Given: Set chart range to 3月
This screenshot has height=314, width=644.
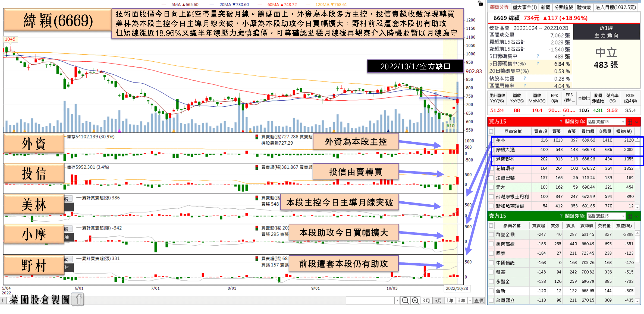Looking at the screenshot, I should (426, 300).
